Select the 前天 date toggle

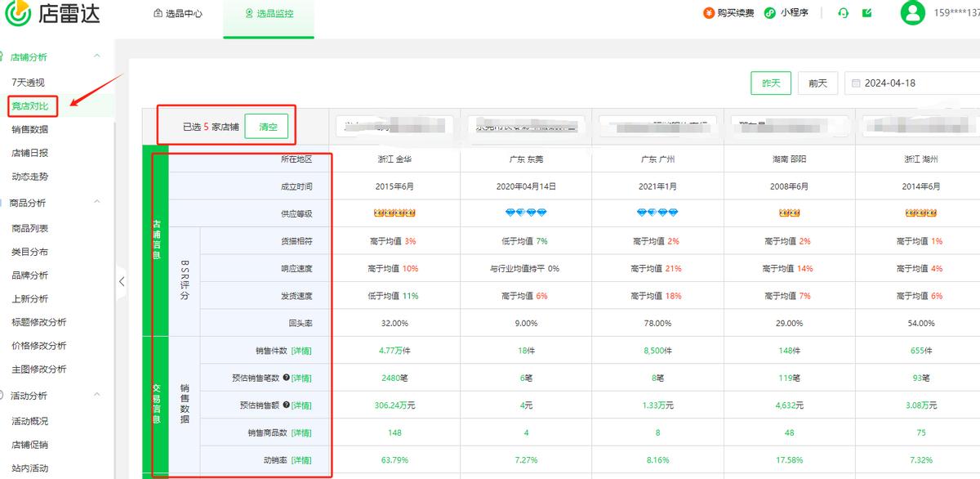[x=817, y=83]
